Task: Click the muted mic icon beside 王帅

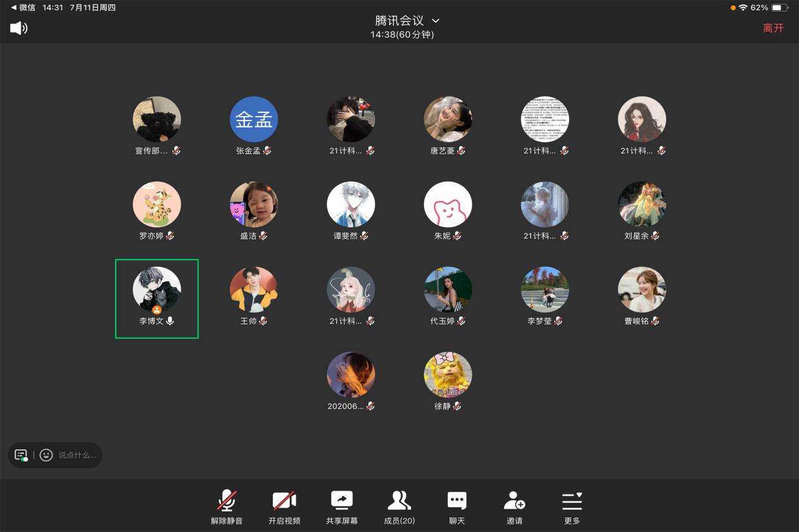Action: coord(263,321)
